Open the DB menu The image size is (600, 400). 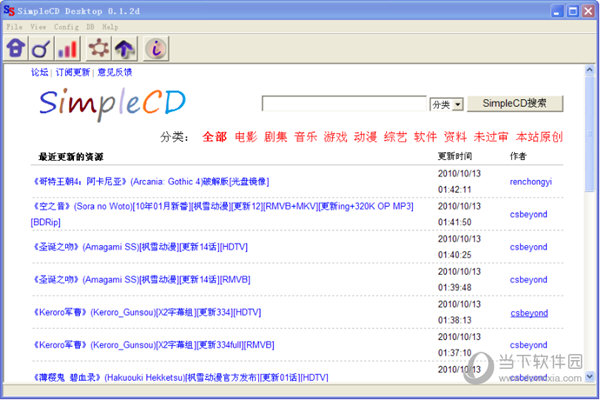[90, 27]
